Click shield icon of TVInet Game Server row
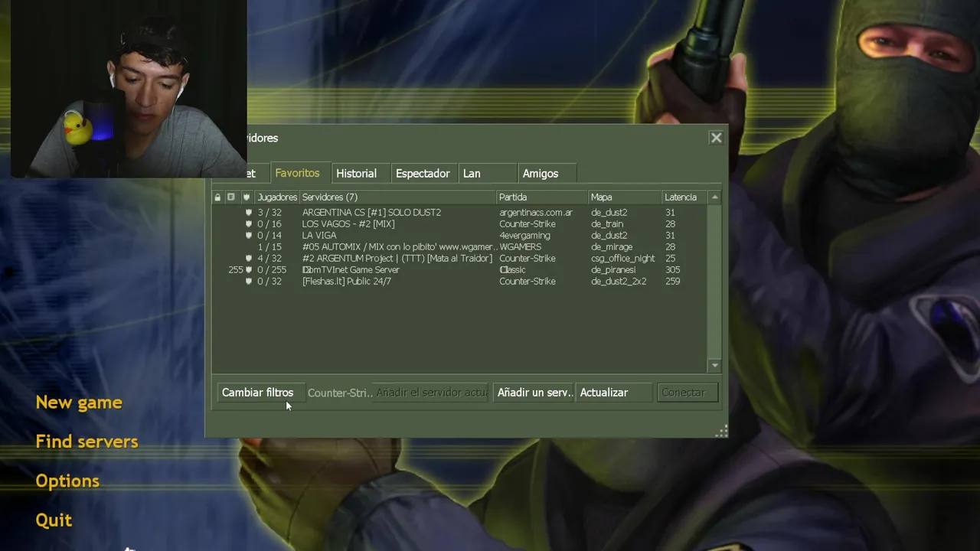This screenshot has width=980, height=551. pos(248,270)
